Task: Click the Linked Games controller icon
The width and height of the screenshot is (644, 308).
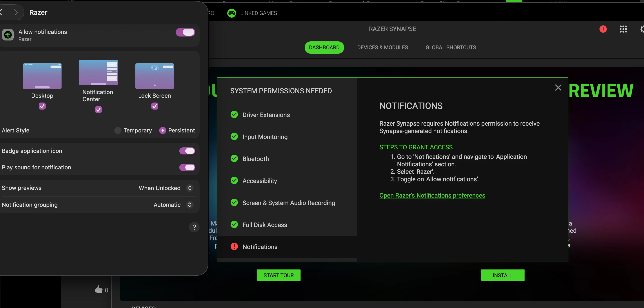Action: coord(231,13)
